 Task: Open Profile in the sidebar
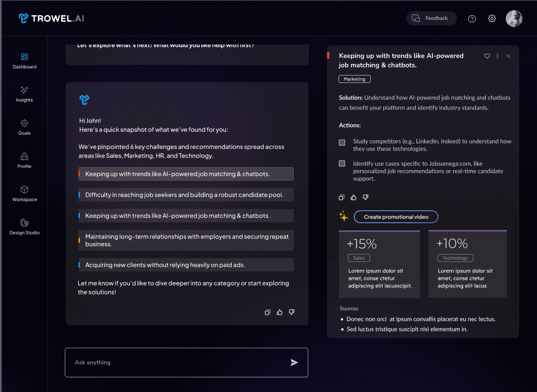click(x=24, y=161)
